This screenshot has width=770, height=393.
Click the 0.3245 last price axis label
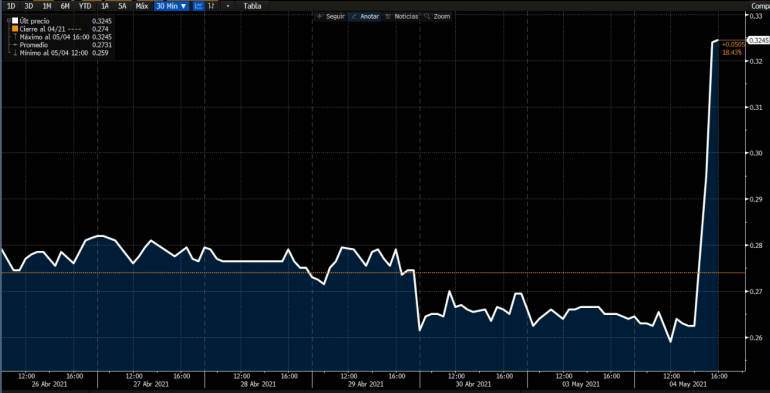tap(757, 40)
